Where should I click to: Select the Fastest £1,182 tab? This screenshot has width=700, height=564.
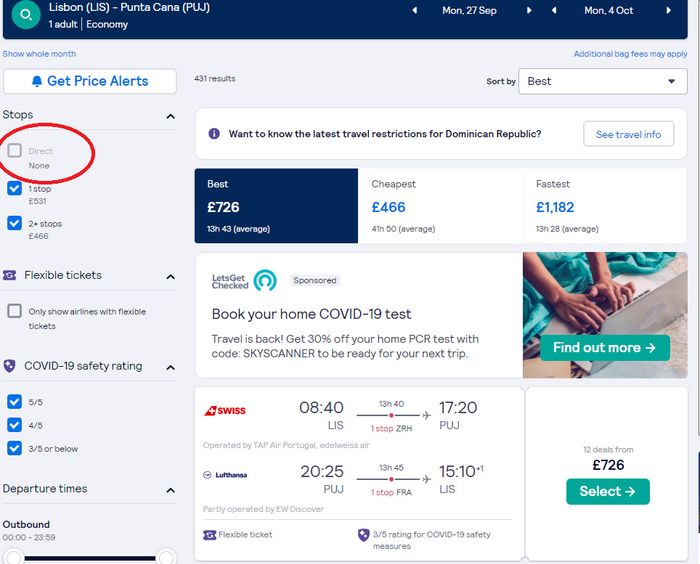(605, 205)
